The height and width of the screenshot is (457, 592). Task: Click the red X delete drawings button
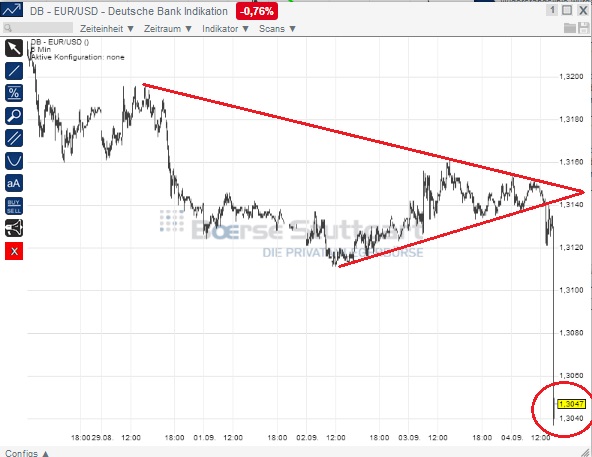pyautogui.click(x=14, y=251)
